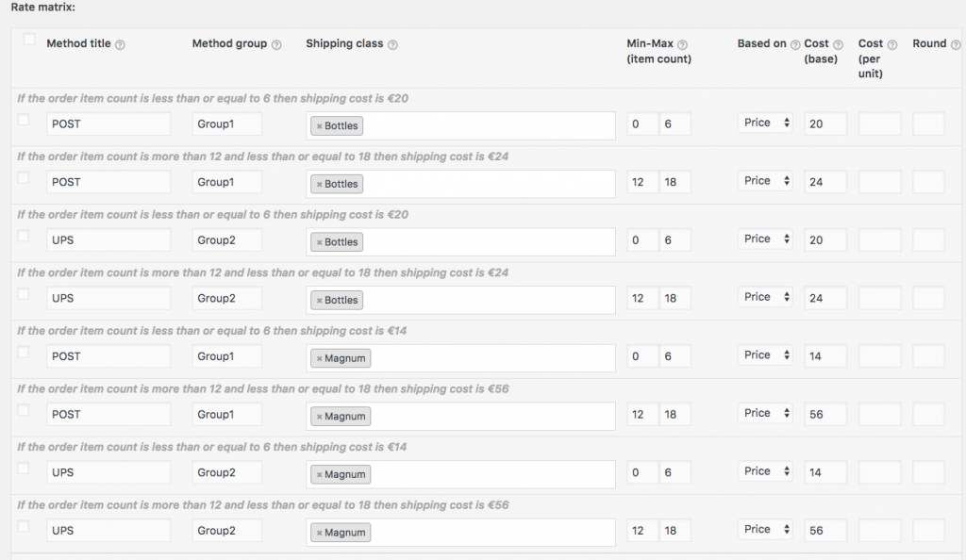The width and height of the screenshot is (966, 560).
Task: Open the Method group help icon
Action: coord(275,43)
